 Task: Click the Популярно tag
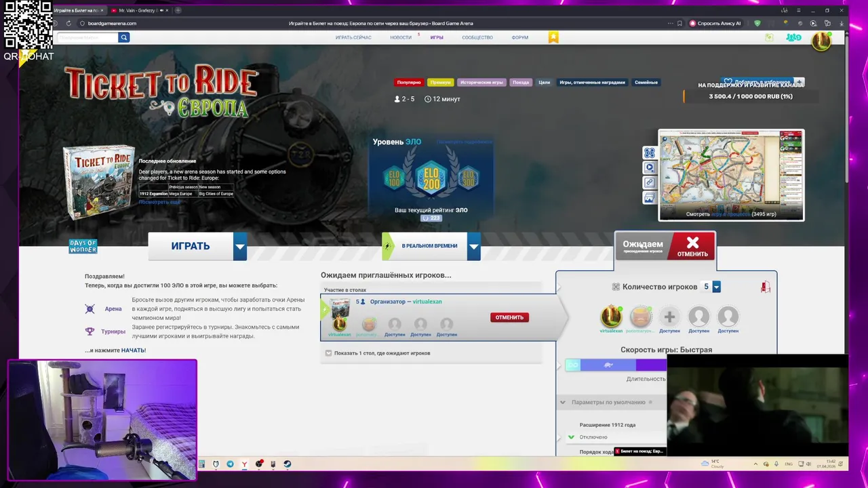[x=409, y=83]
